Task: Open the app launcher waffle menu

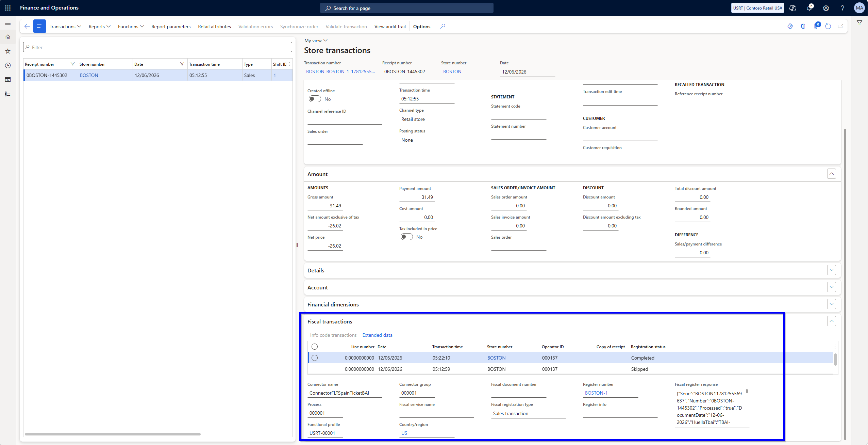Action: point(8,8)
